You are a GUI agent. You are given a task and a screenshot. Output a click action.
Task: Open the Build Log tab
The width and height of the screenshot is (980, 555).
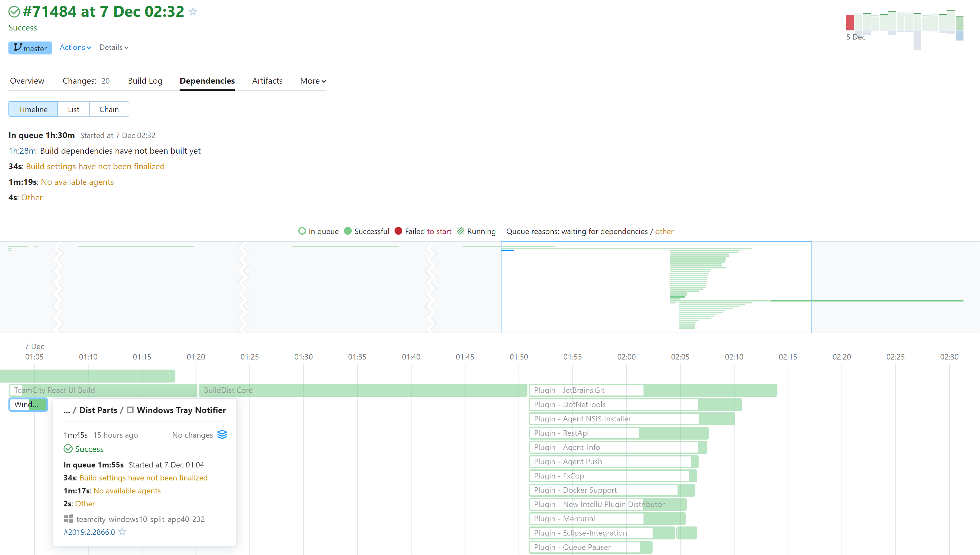tap(145, 81)
